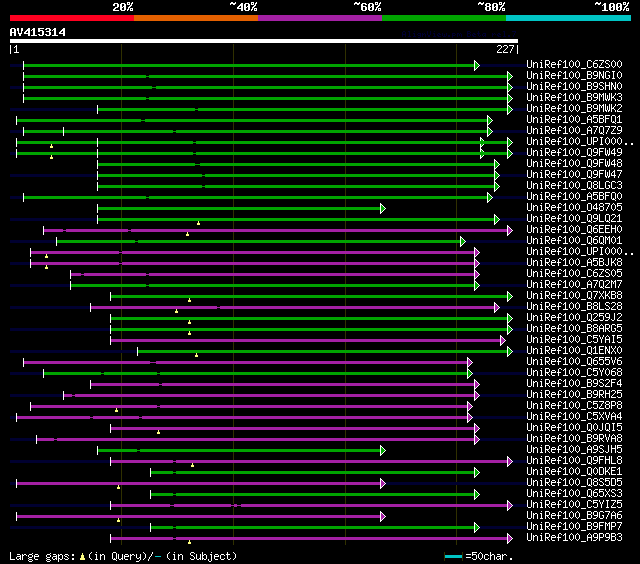Click the orange ~40% identity legend segment
Viewport: 640px width, 564px height.
[x=196, y=18]
